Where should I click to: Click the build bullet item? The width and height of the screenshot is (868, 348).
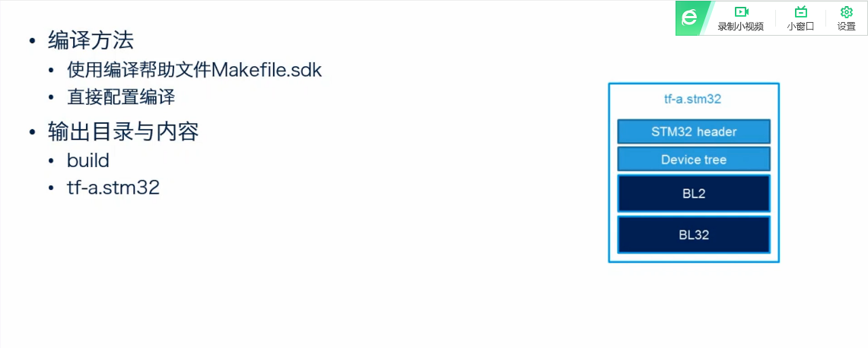point(88,160)
